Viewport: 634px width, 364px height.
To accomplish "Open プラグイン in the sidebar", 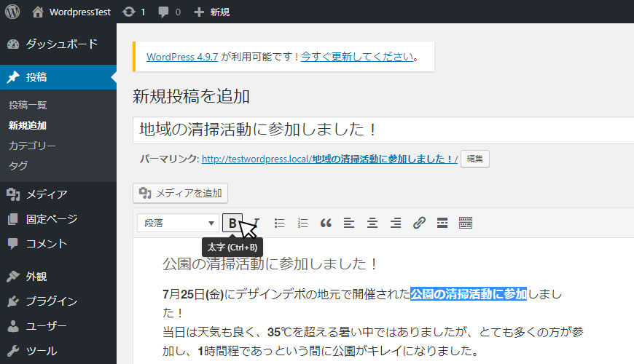I will (x=58, y=301).
